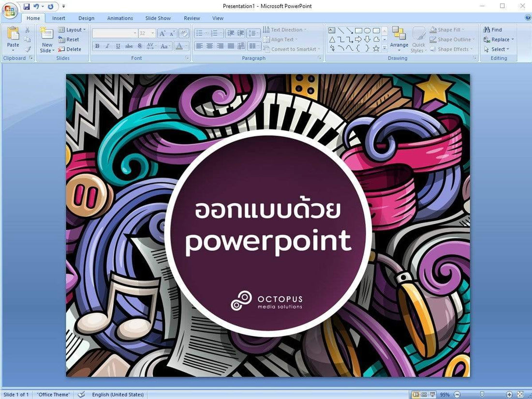Click the Fit slide to window icon
Screen dimensions: 532x399
[x=520, y=395]
